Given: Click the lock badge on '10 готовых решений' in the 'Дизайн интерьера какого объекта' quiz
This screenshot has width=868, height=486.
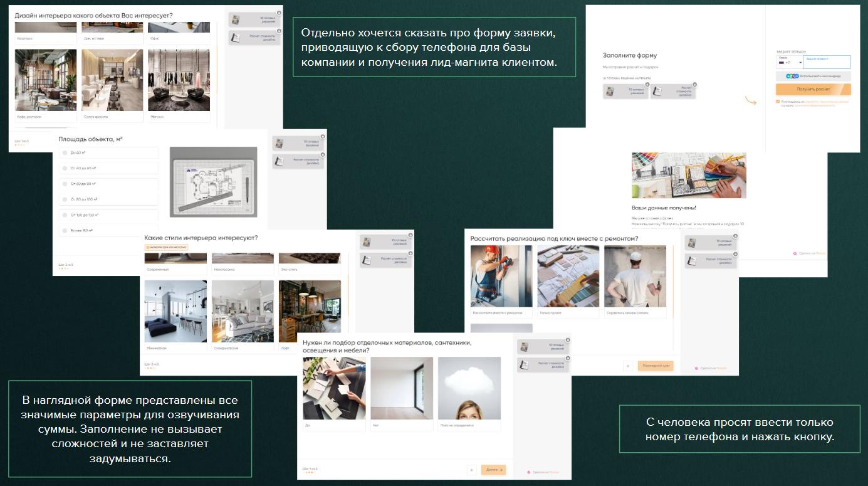Looking at the screenshot, I should pos(278,12).
